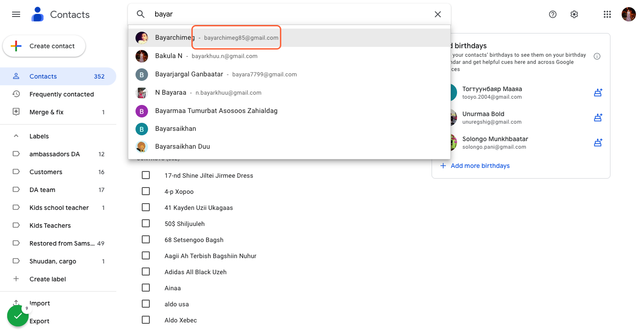Select checkbox for 68 Setsengoo Bagsh
The image size is (644, 330).
pos(146,240)
